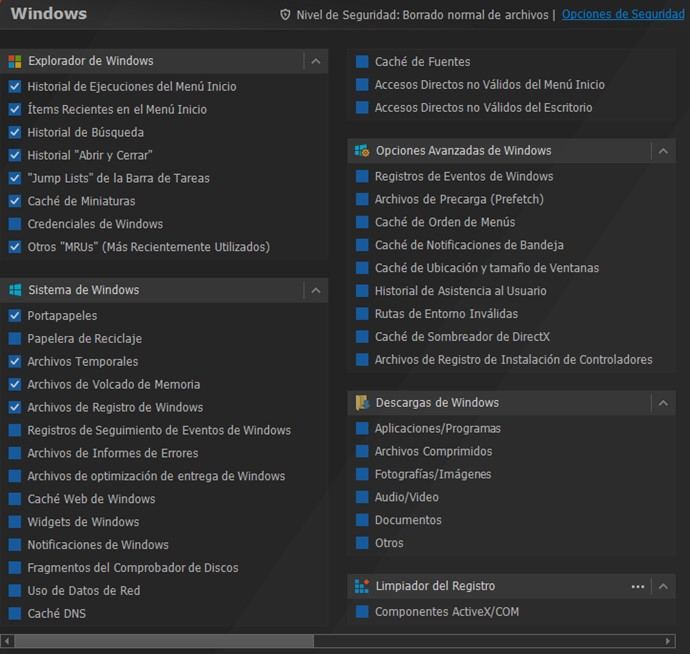The image size is (690, 654).
Task: Uncheck Otros "MRUs" checkbox
Action: [15, 247]
